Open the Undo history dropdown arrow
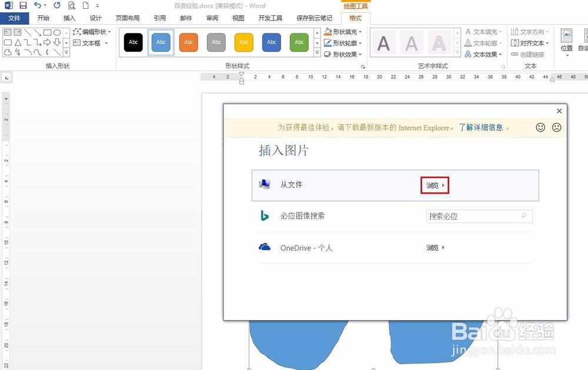Viewport: 588px width, 370px height. (45, 5)
